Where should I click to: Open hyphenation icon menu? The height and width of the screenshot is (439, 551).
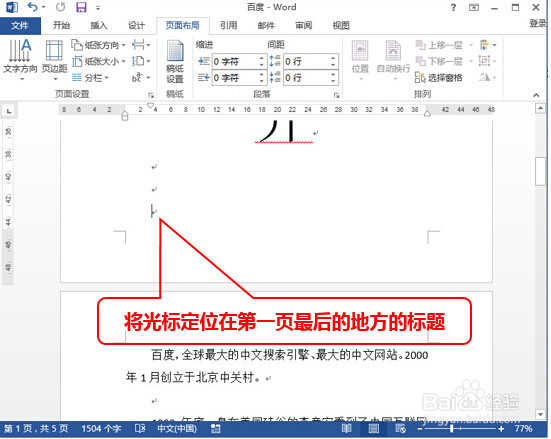[x=141, y=78]
